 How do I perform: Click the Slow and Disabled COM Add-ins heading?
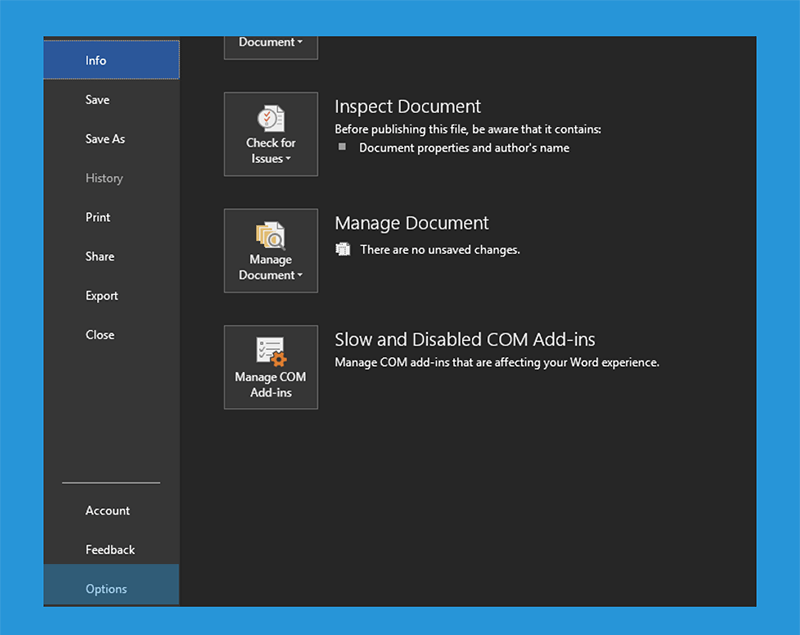(465, 340)
